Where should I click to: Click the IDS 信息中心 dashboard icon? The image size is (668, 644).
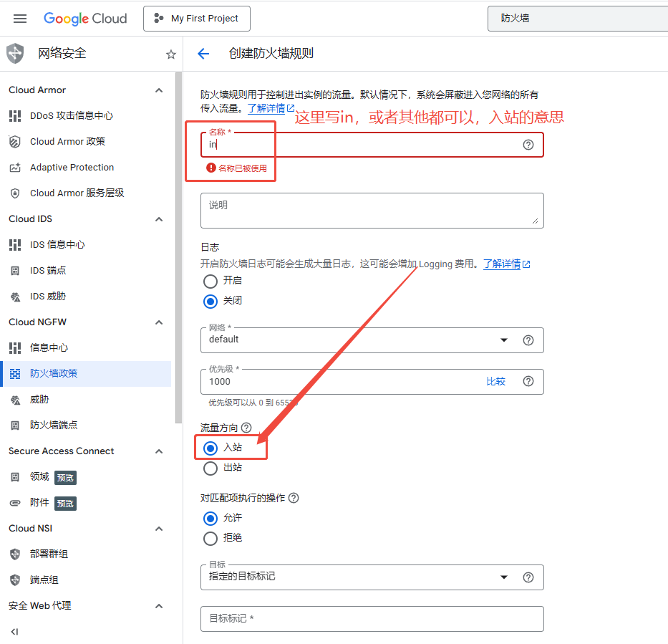click(x=15, y=245)
